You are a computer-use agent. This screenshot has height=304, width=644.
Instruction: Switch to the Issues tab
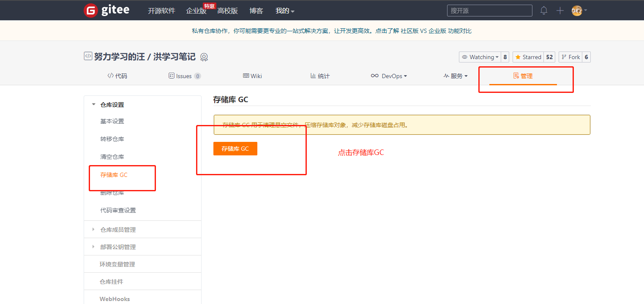(184, 76)
